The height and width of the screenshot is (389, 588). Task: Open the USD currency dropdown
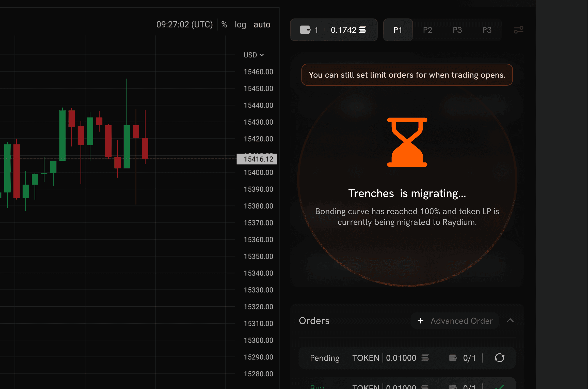coord(253,55)
